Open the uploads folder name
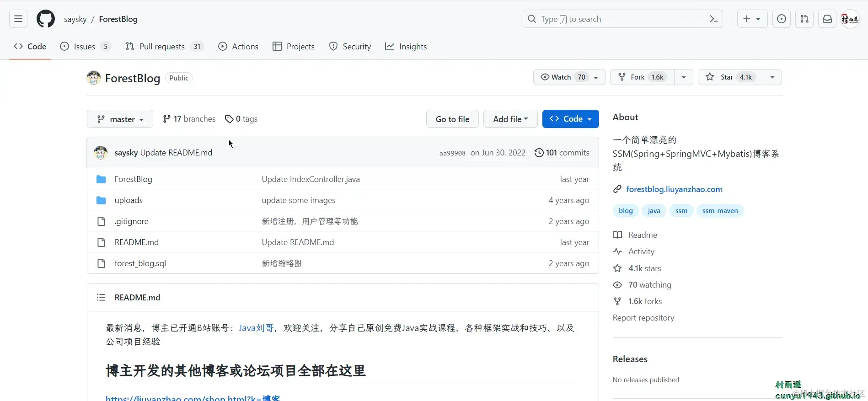The image size is (868, 401). pos(129,200)
